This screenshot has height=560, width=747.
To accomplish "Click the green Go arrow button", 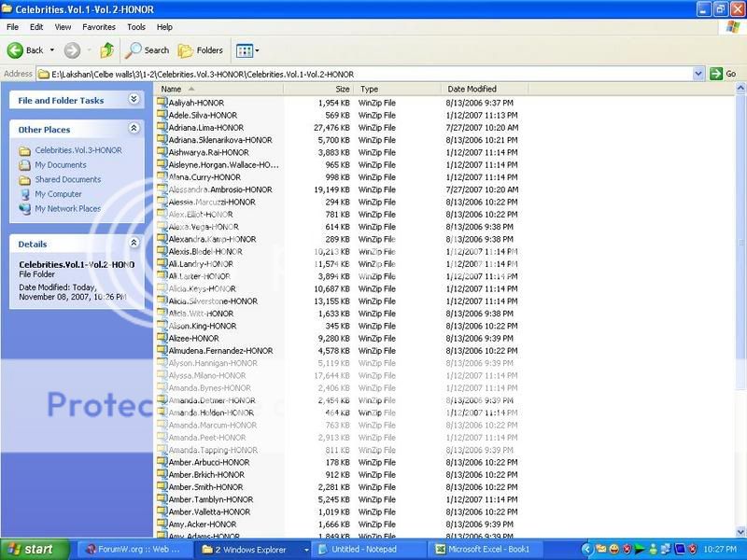I will [715, 74].
